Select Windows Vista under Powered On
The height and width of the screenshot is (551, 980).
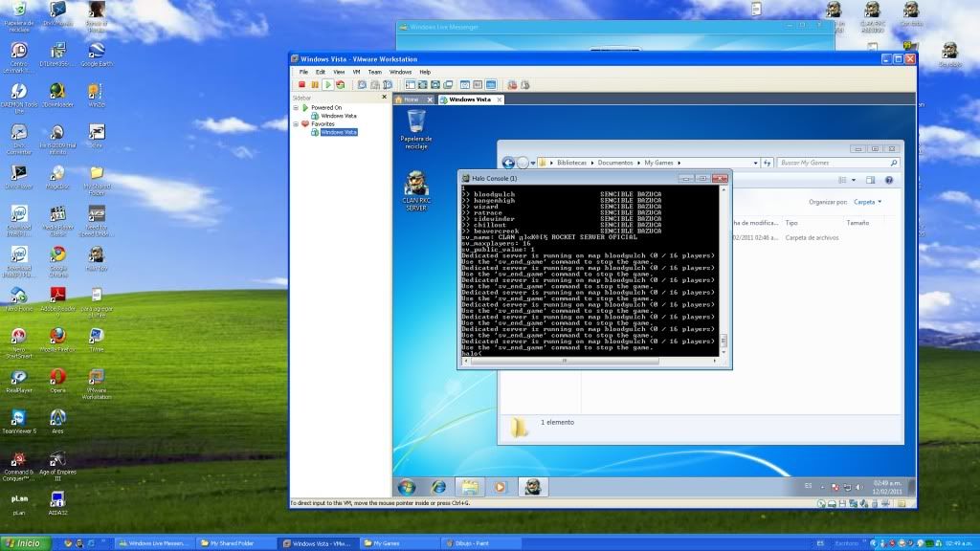(339, 116)
